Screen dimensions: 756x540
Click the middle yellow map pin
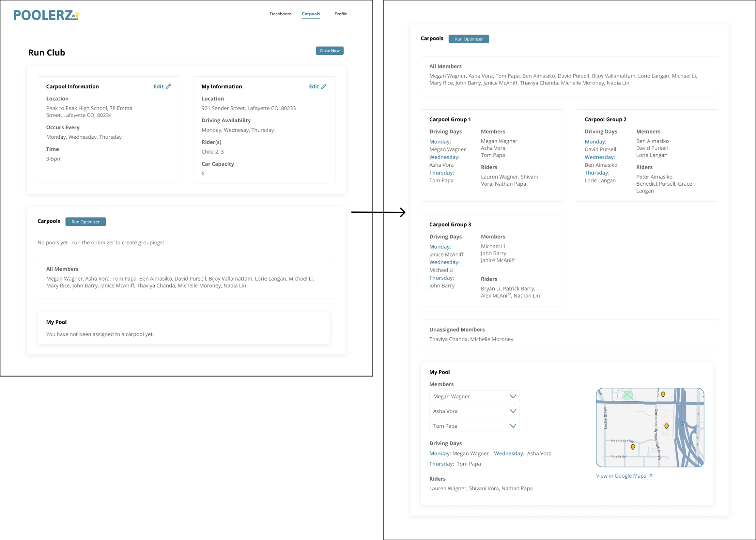tap(666, 426)
